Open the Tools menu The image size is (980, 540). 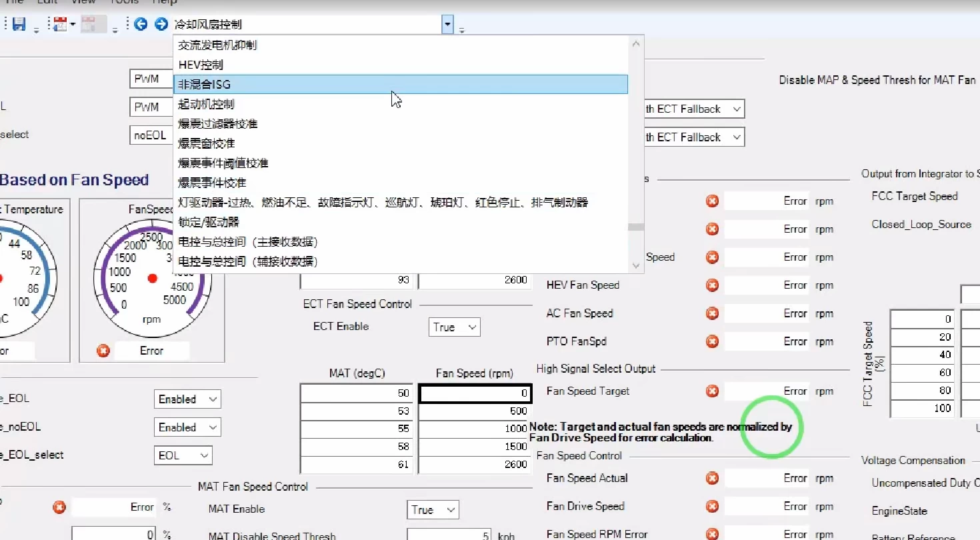tap(124, 3)
